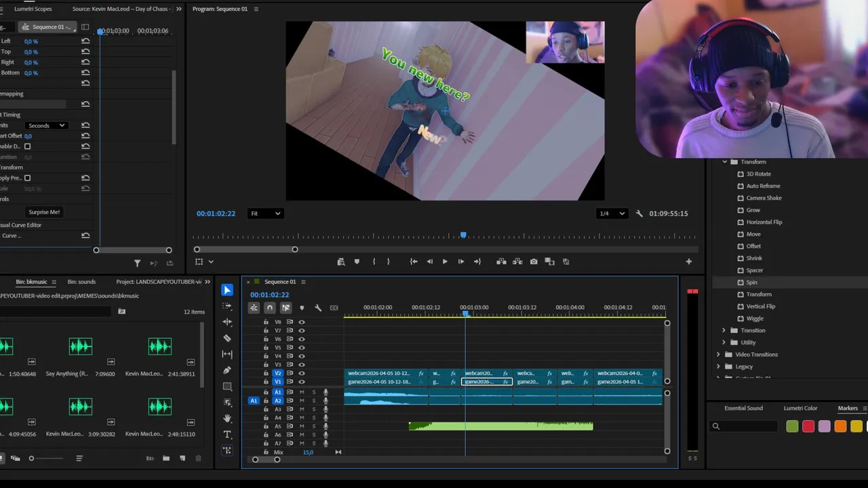Click filter funnel icon in Effect Controls
The image size is (868, 488).
[137, 263]
